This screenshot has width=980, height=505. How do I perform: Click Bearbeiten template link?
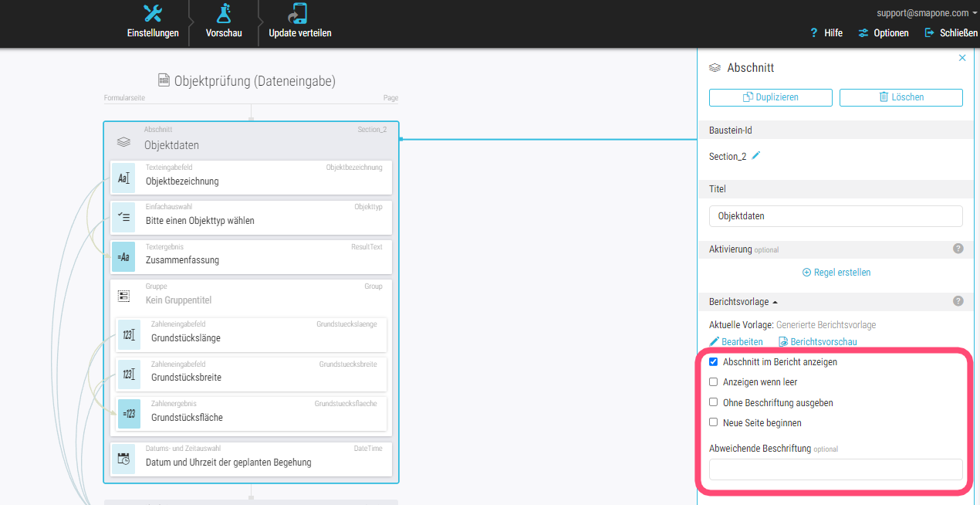click(x=736, y=341)
